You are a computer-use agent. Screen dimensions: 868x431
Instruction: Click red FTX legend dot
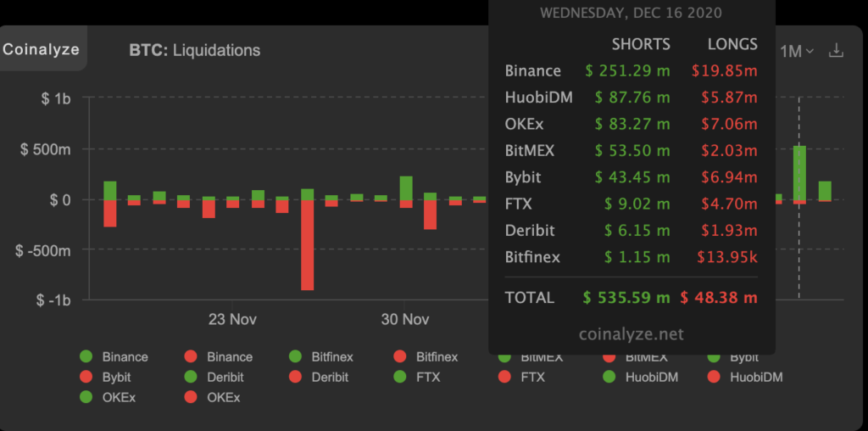505,377
